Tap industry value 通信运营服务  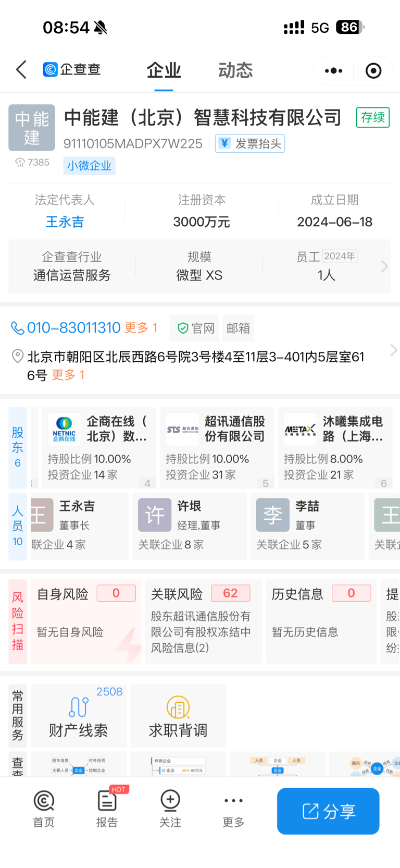tap(72, 275)
